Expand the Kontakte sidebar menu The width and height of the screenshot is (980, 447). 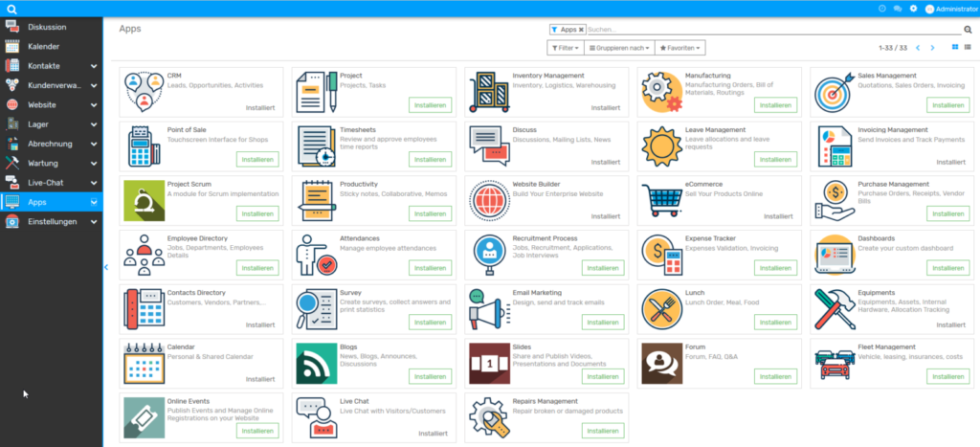click(x=94, y=66)
